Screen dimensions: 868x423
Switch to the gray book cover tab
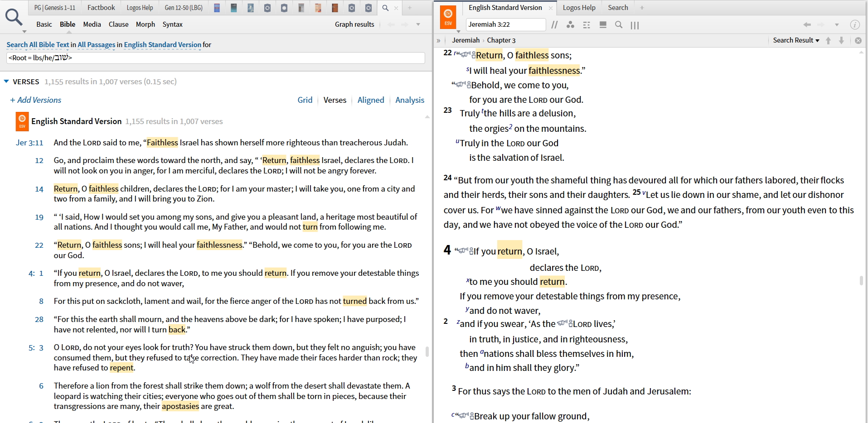click(301, 8)
